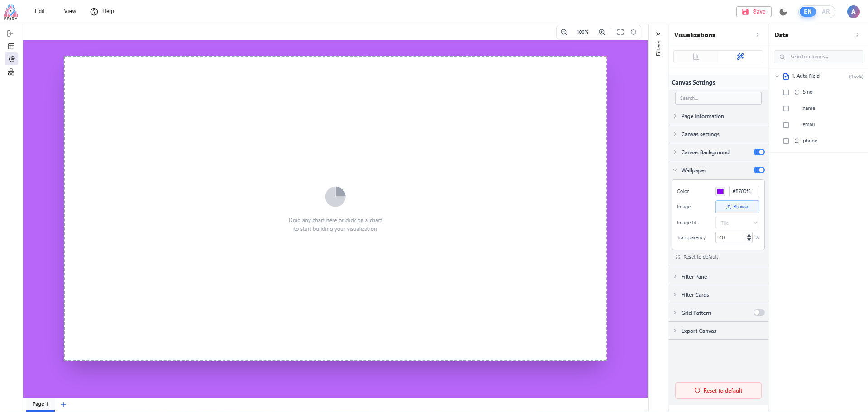Click Browse to upload wallpaper image
868x412 pixels.
coord(737,207)
